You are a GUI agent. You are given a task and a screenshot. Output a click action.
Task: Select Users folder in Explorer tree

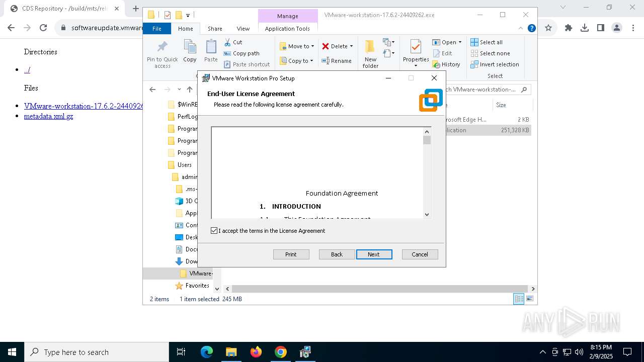click(180, 165)
